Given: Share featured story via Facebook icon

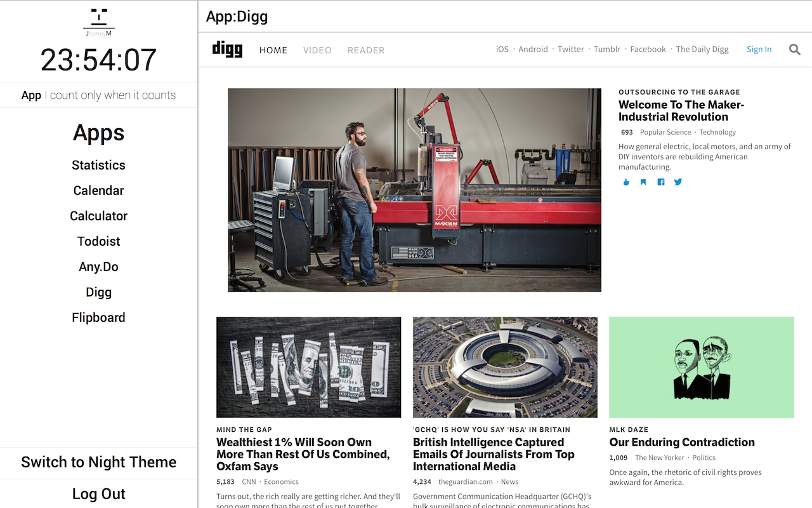Looking at the screenshot, I should pyautogui.click(x=661, y=182).
